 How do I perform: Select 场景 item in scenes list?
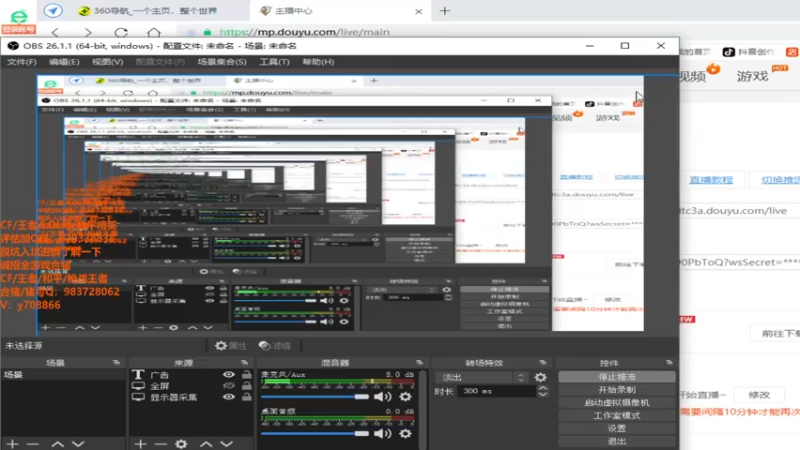point(63,374)
